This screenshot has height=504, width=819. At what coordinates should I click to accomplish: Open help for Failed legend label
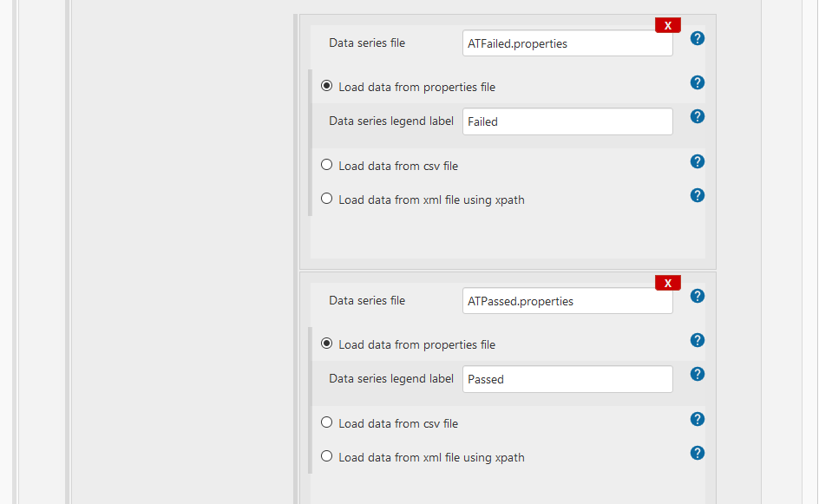698,116
